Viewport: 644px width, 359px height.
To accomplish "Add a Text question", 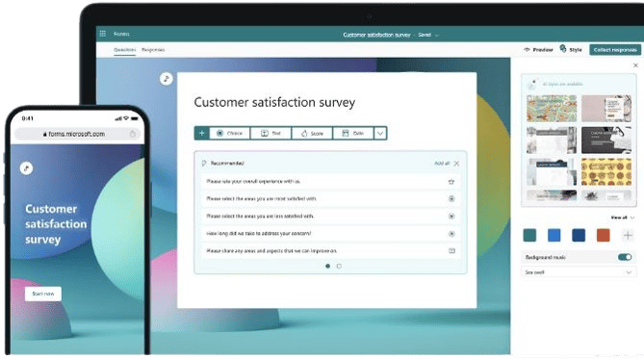I will [x=270, y=133].
